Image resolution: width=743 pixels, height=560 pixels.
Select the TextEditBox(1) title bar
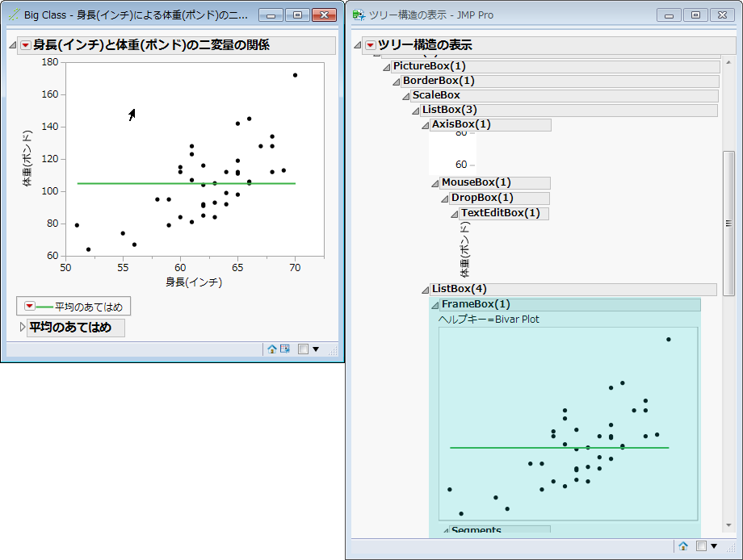(x=504, y=213)
